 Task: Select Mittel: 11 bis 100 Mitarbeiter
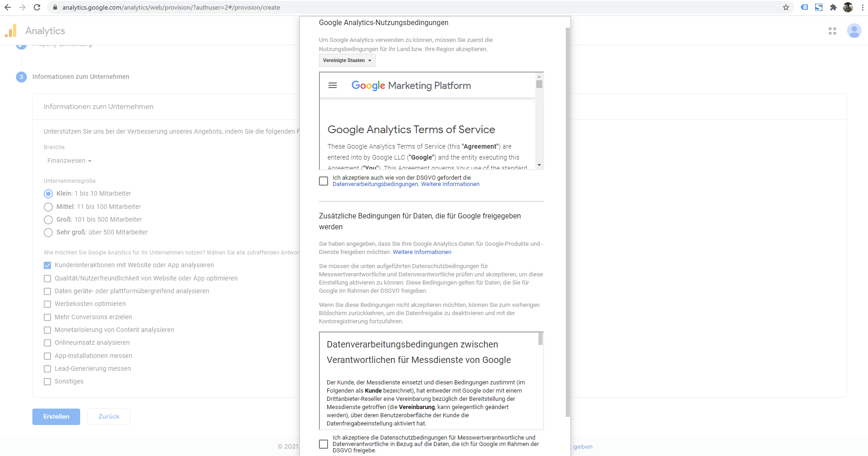(48, 207)
